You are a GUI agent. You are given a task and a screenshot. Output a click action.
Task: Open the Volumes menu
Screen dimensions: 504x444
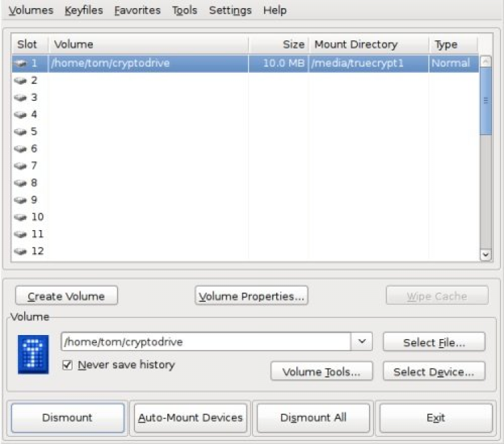(x=31, y=10)
